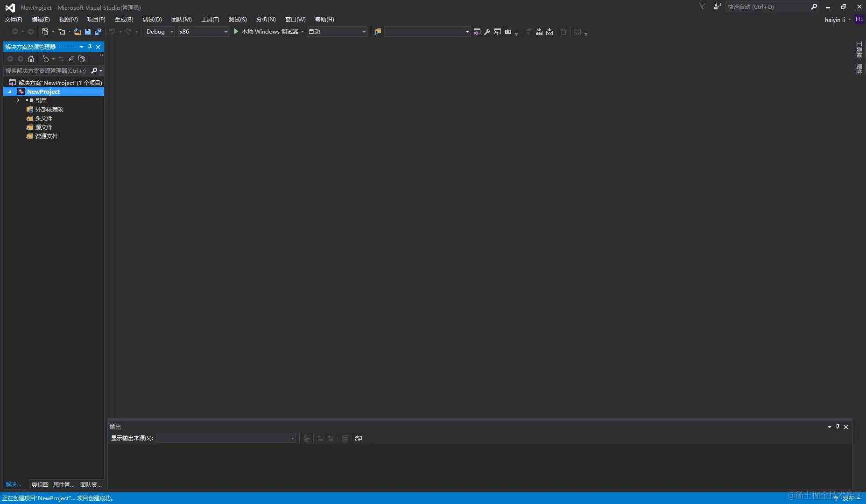
Task: Save the current file with the toolbar icon
Action: (x=88, y=32)
